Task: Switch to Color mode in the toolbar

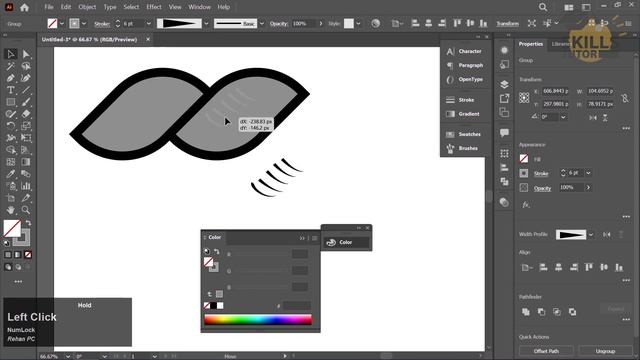Action: (8, 255)
